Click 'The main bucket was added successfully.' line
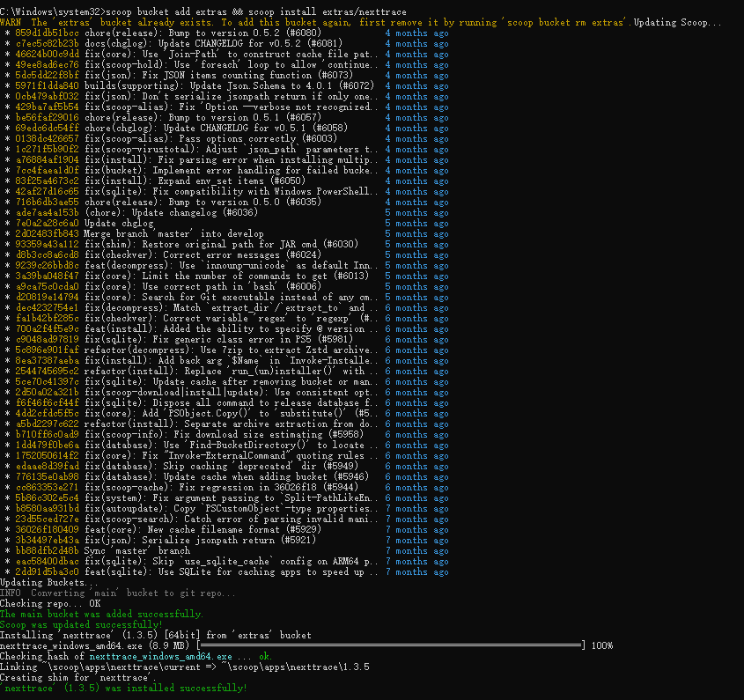Image resolution: width=744 pixels, height=700 pixels. 101,614
